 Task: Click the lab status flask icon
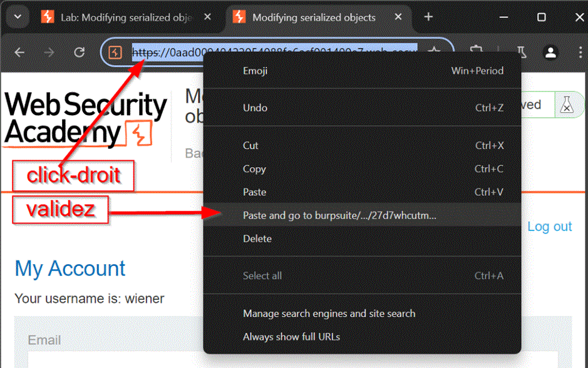point(566,105)
